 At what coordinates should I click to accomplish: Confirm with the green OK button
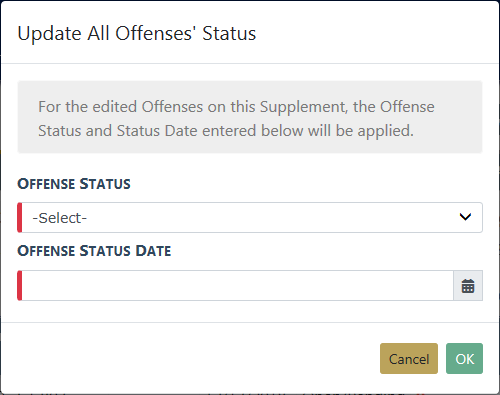(464, 359)
